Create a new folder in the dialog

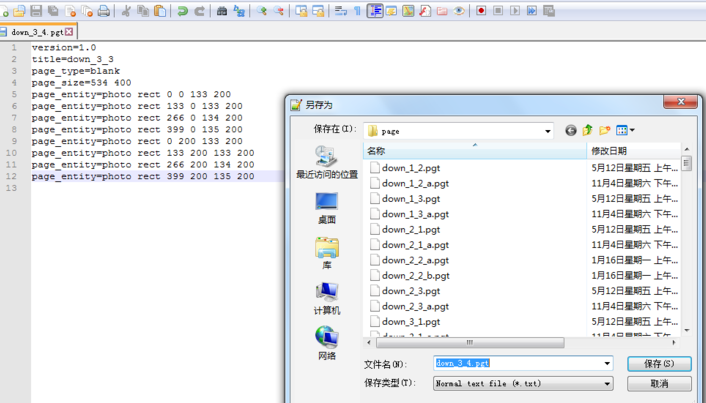point(605,130)
